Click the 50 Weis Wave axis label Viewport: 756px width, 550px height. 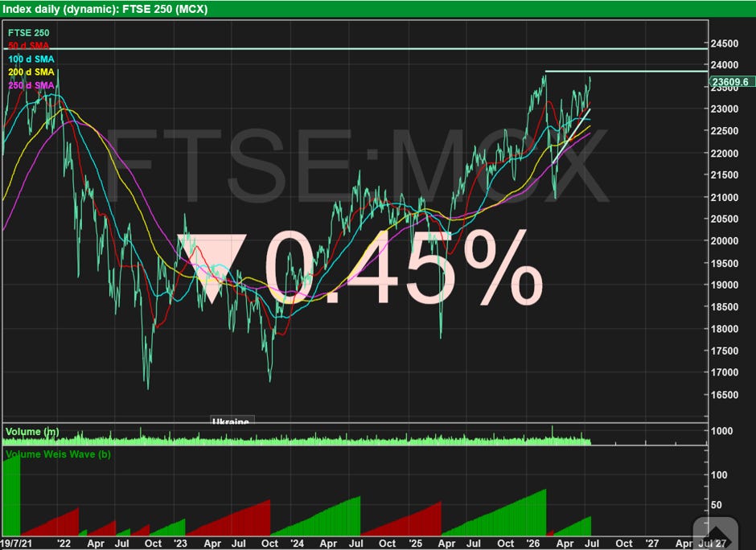(717, 505)
